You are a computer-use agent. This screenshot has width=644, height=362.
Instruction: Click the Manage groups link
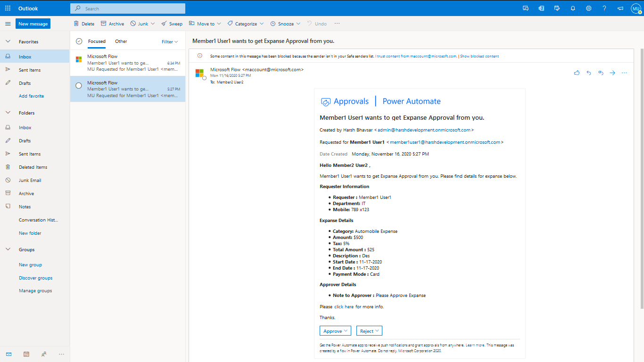click(35, 290)
